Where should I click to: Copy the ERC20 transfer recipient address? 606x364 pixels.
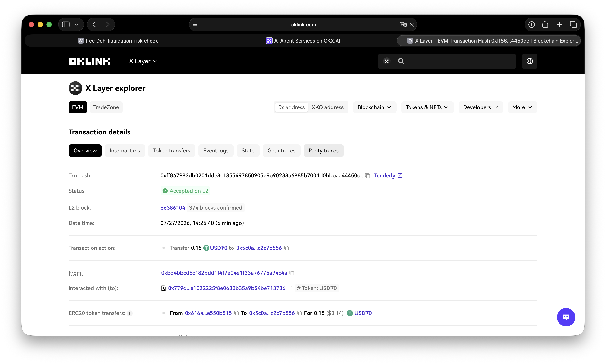click(299, 313)
